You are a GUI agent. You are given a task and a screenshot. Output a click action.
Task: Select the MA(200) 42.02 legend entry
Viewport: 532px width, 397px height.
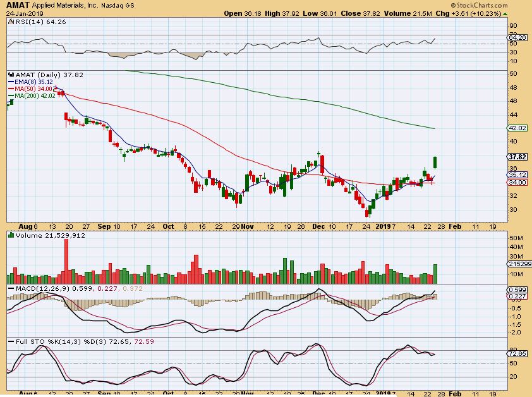point(32,95)
